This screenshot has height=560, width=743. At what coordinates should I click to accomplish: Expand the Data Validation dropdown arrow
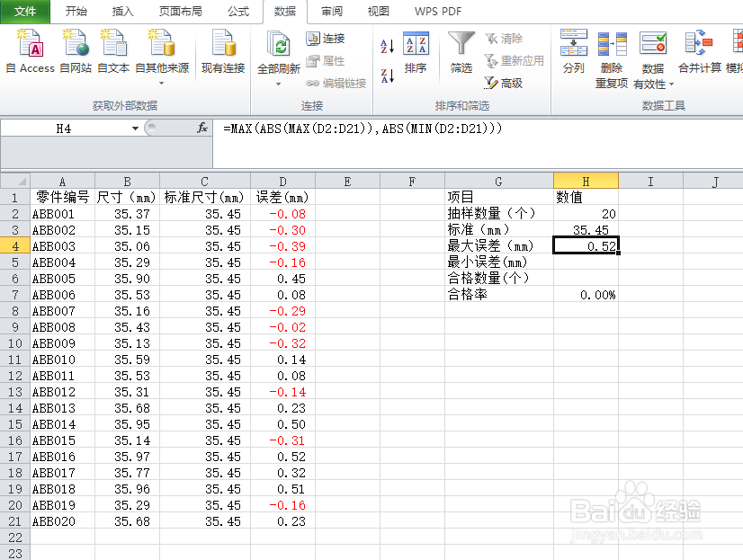tap(671, 84)
